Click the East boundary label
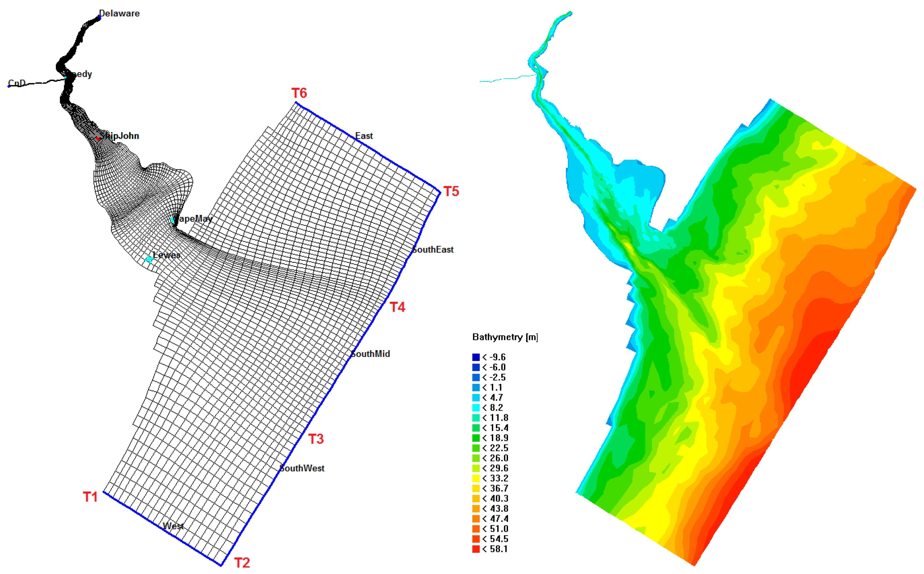This screenshot has height=574, width=924. (x=364, y=136)
